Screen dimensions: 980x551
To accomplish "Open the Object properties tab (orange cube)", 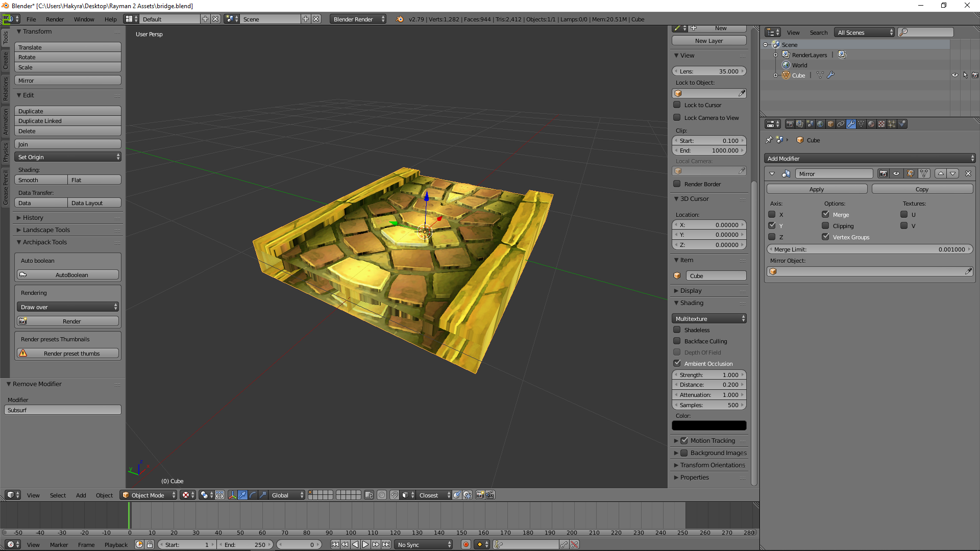I will pos(830,124).
